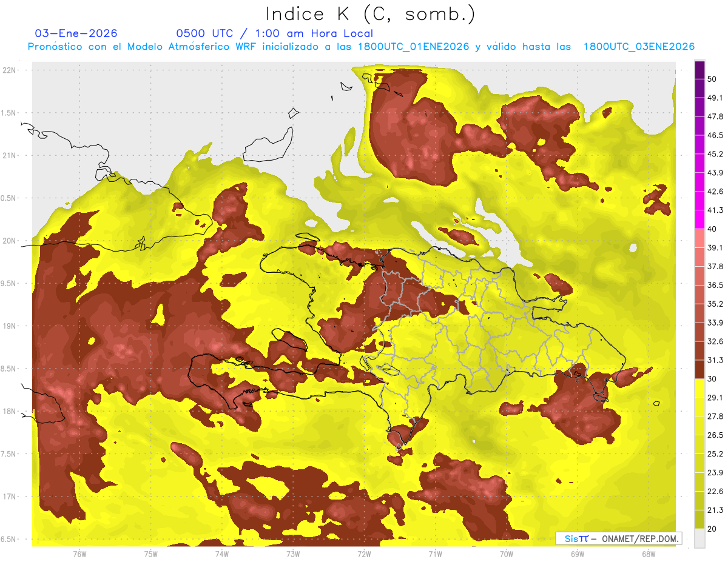728x562 pixels.
Task: Click the '50' value on the color scale
Action: click(x=712, y=79)
